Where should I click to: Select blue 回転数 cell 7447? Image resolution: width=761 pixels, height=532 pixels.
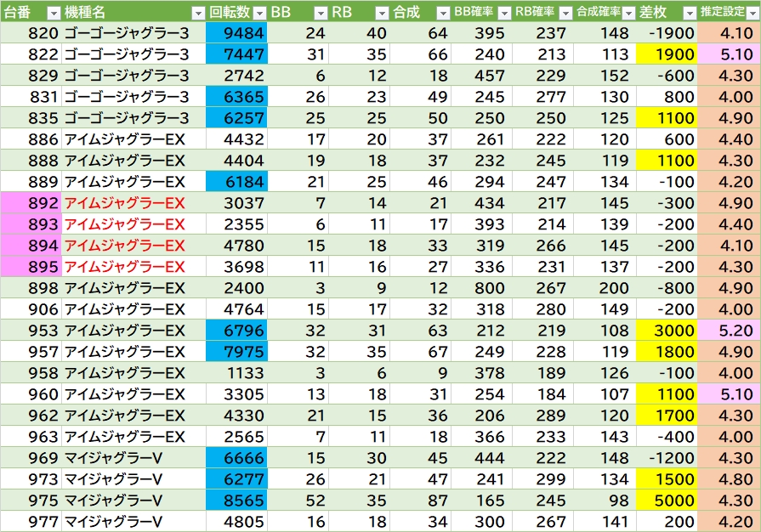pos(236,54)
